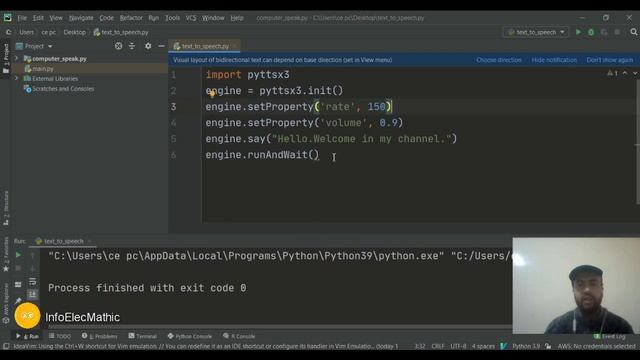Open the TODO tool window
Viewport: 640px width, 360px height.
pyautogui.click(x=60, y=336)
